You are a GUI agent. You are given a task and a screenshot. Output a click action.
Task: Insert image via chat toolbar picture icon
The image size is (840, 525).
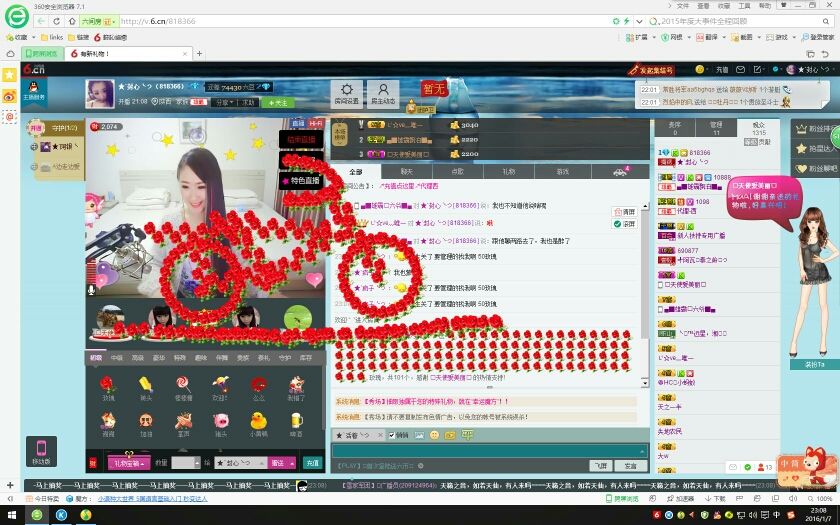point(419,435)
